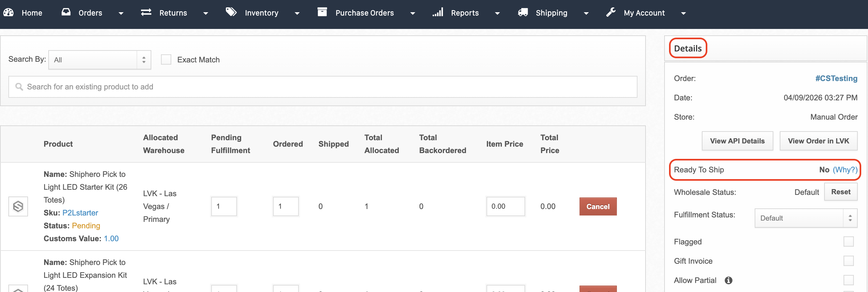
Task: Open the Reports menu
Action: point(464,13)
